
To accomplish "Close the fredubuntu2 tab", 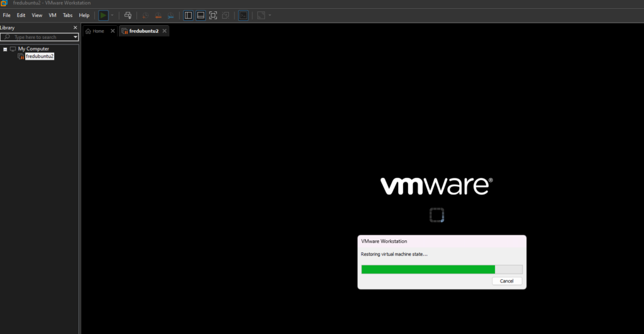I will pos(164,31).
